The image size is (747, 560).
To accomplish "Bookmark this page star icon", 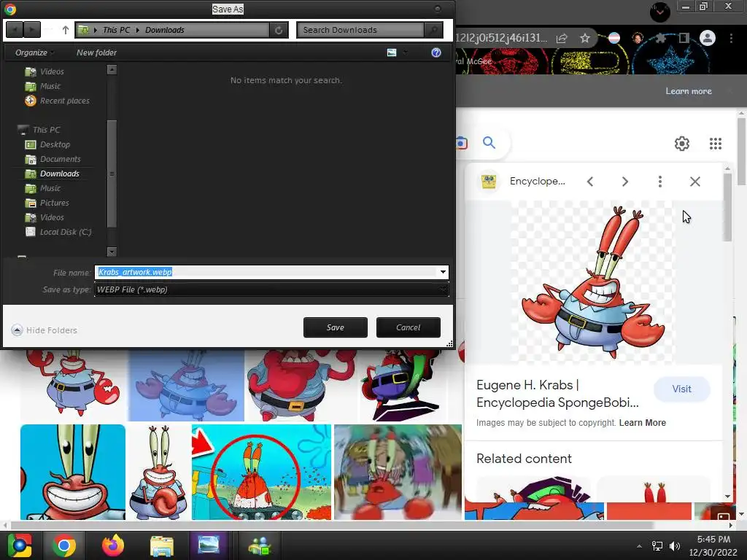I will pos(585,38).
